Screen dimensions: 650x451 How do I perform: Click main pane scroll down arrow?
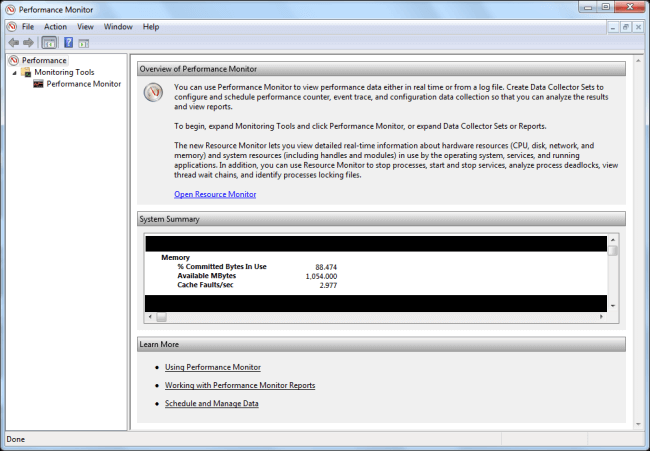point(638,424)
